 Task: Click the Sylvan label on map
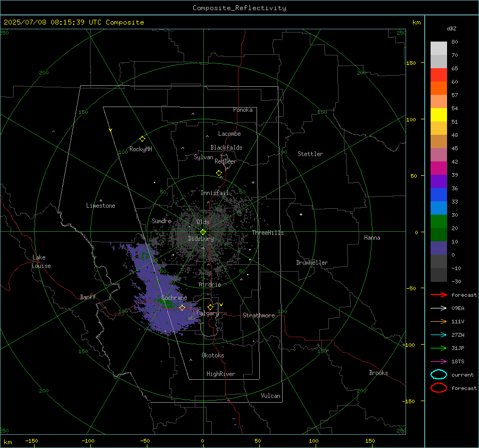tap(203, 157)
